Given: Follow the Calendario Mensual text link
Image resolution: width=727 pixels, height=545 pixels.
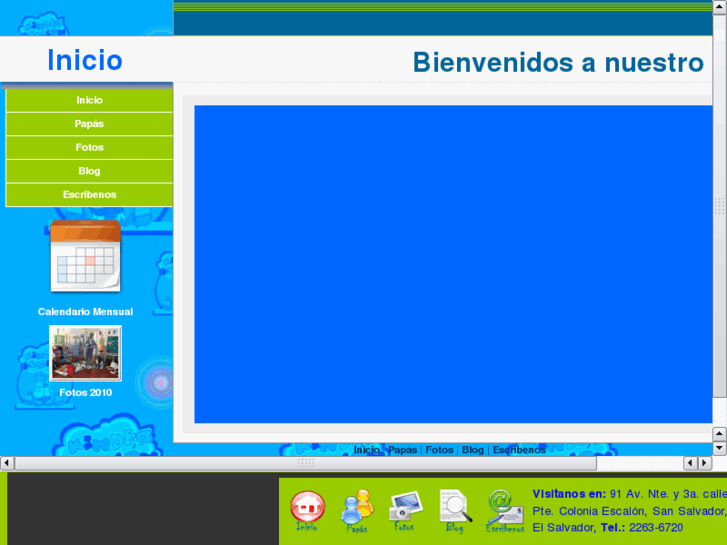Looking at the screenshot, I should pos(85,312).
